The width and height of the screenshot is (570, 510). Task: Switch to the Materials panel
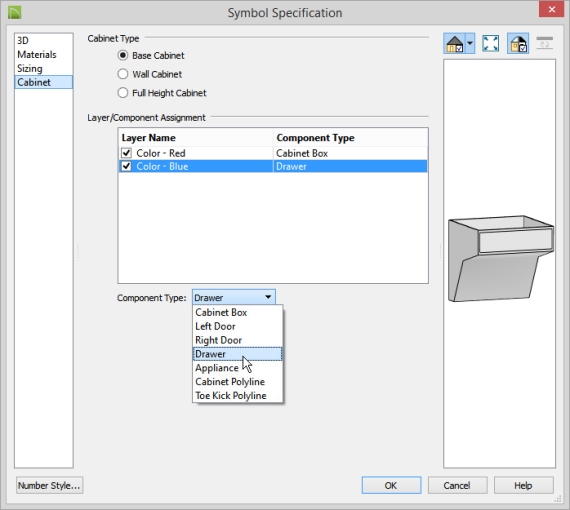(37, 55)
